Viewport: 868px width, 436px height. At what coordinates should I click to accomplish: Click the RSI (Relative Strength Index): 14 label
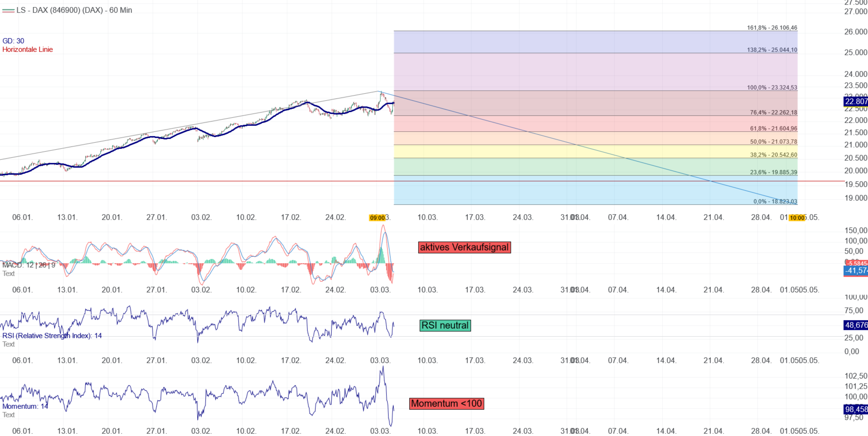tap(52, 335)
